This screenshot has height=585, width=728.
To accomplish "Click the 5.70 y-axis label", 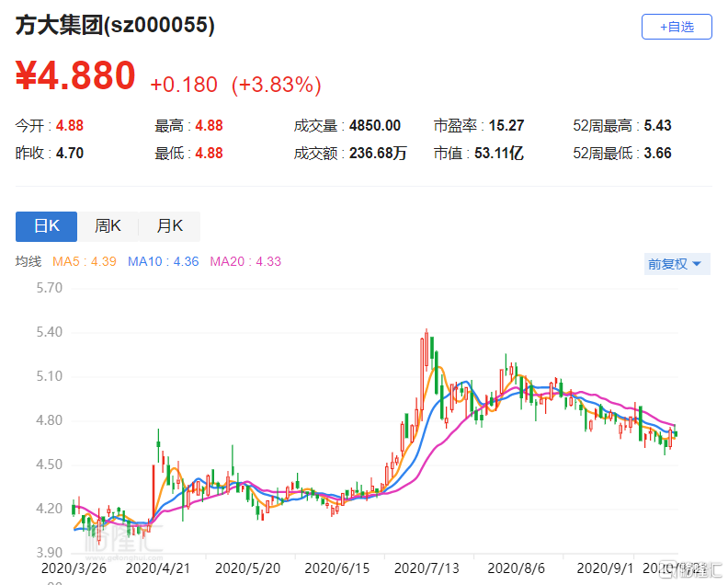I will point(50,288).
